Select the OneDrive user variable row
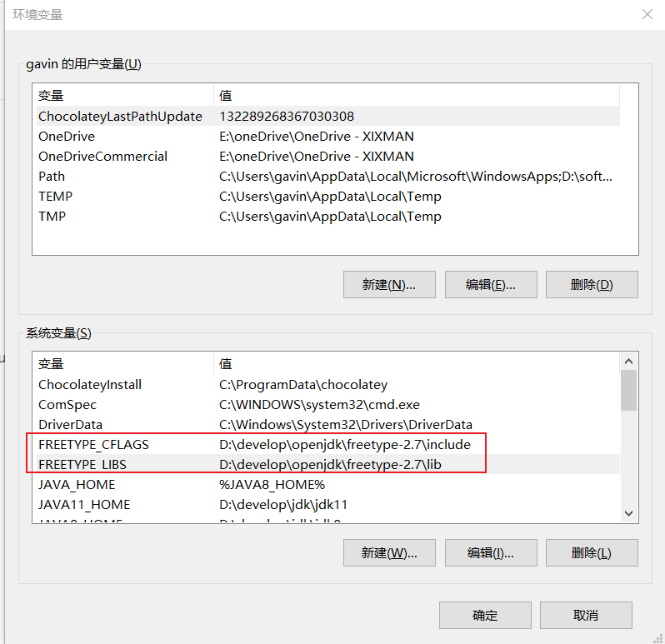Viewport: 665px width, 644px height. tap(67, 137)
